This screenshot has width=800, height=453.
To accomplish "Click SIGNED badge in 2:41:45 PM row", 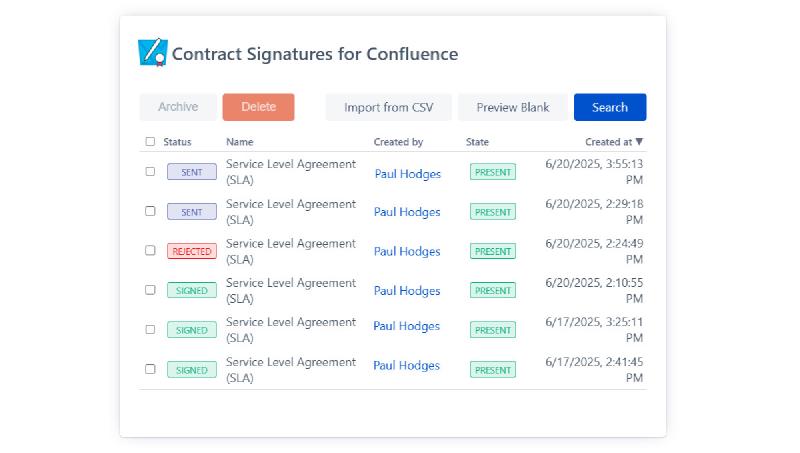I will [x=192, y=370].
